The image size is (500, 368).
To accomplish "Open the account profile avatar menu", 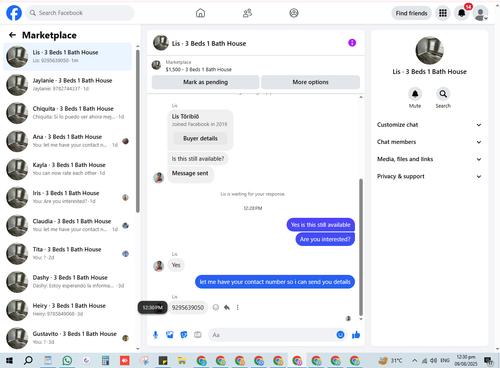I will point(480,13).
